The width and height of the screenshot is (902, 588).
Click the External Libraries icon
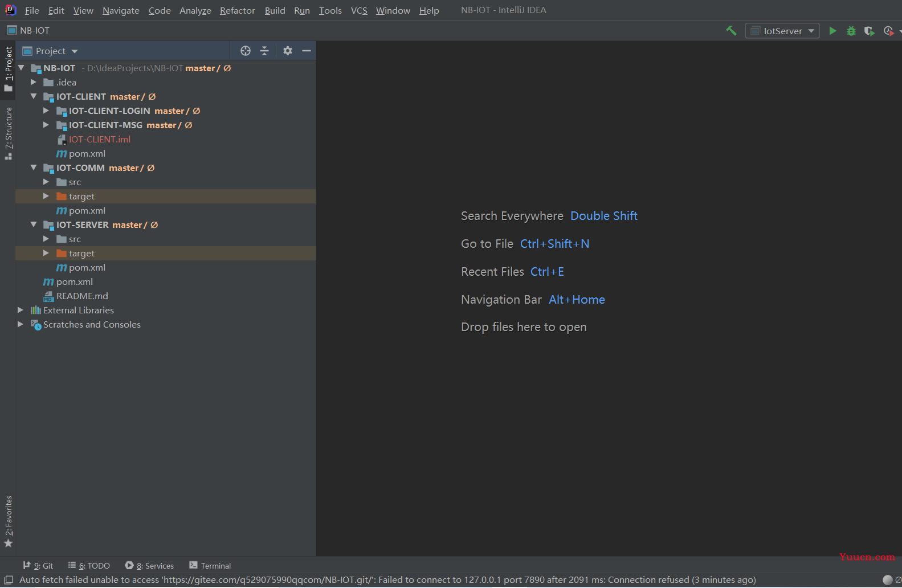pos(36,311)
